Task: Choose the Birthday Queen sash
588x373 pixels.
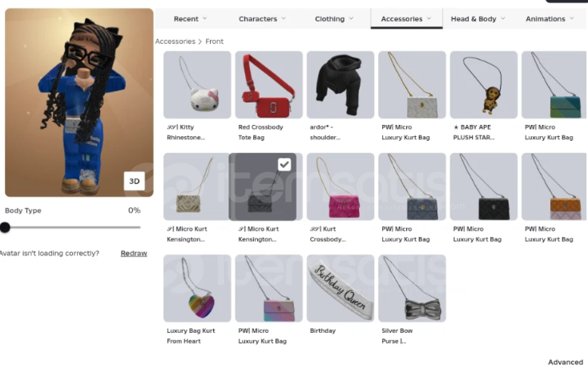Action: point(340,288)
